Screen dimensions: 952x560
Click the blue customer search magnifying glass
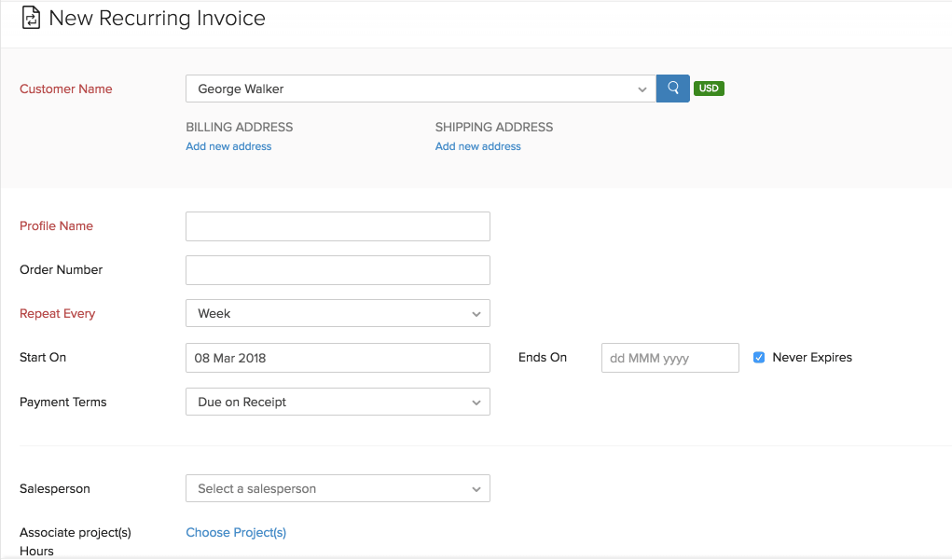pos(672,88)
